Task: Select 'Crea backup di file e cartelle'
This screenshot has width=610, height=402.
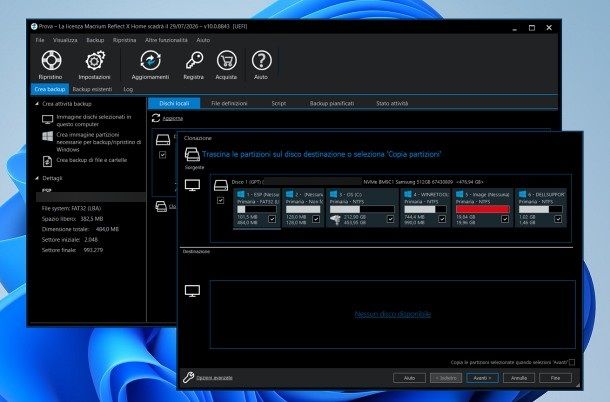Action: tap(91, 160)
